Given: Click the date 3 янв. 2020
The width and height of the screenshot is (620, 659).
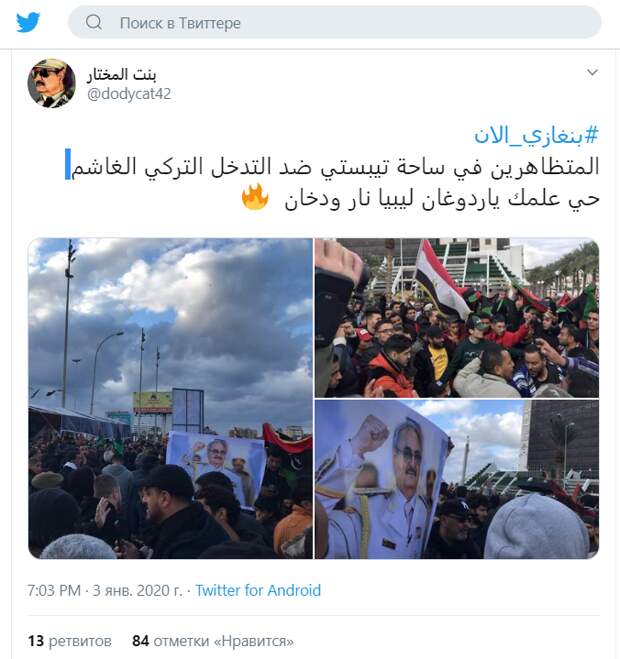Looking at the screenshot, I should [137, 590].
